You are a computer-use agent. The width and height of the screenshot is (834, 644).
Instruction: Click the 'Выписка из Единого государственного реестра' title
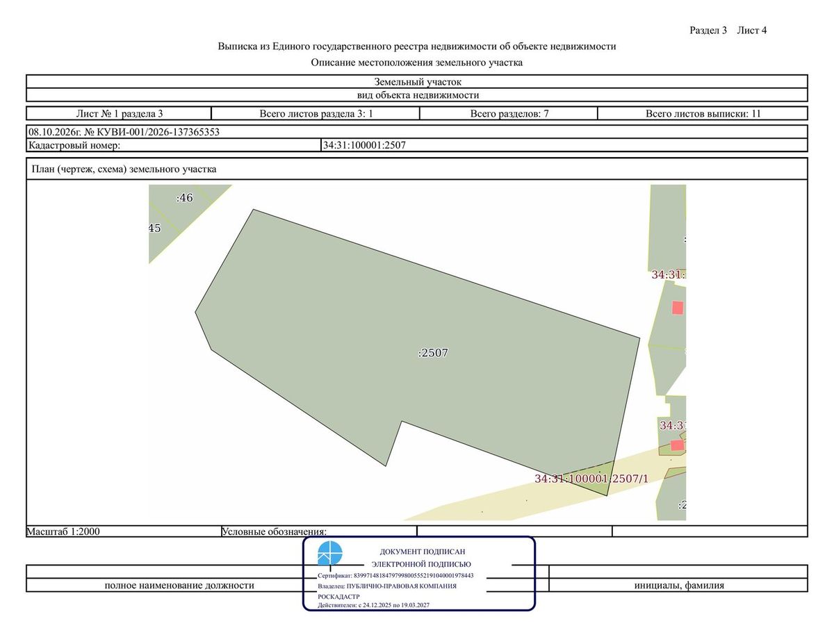coord(417,47)
